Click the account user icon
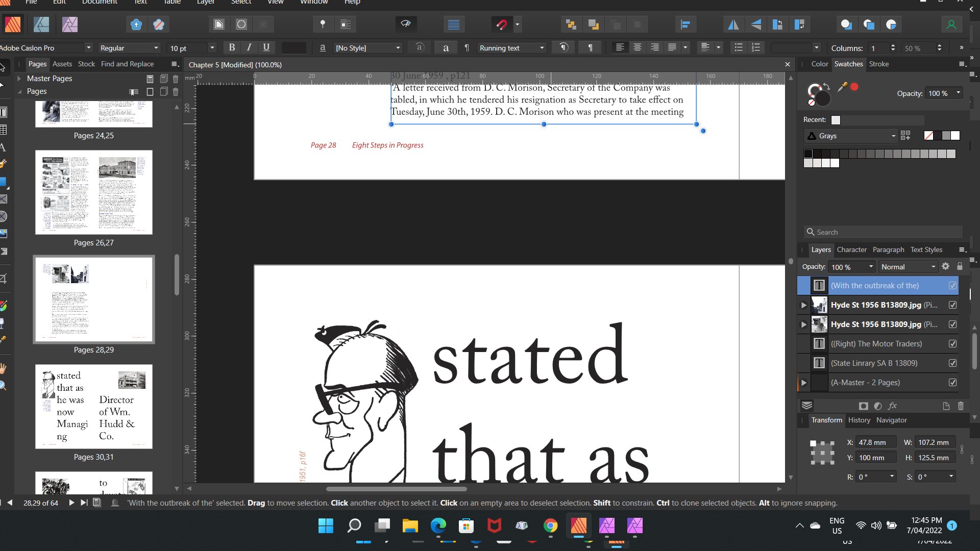 951,24
